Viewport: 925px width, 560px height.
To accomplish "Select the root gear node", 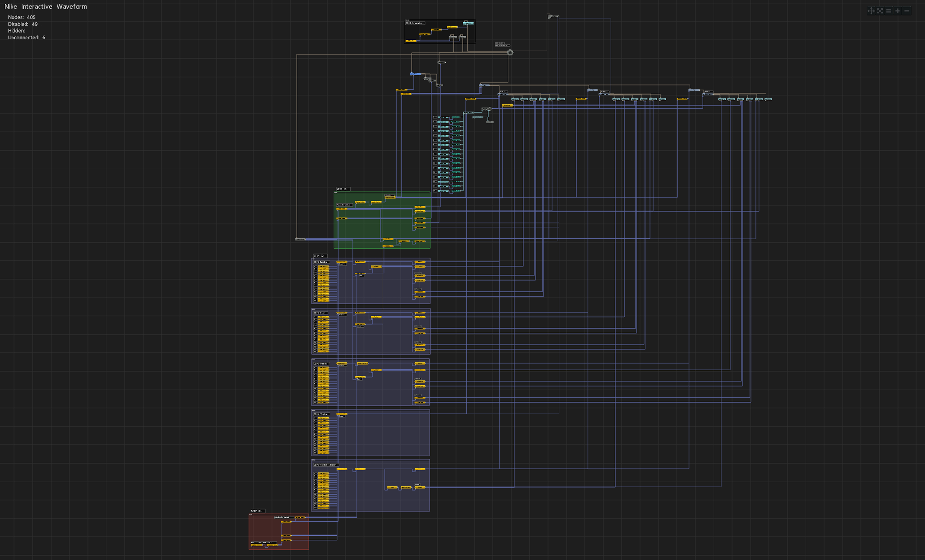I will [510, 52].
